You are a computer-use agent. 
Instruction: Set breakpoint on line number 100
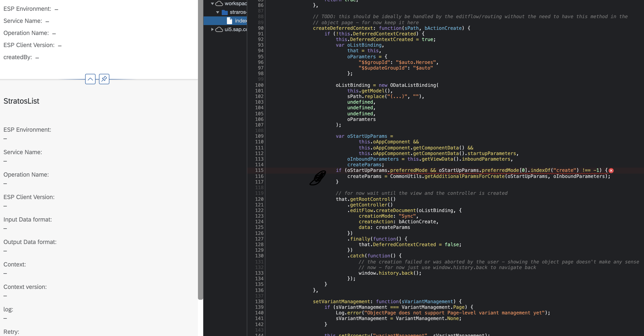click(259, 85)
